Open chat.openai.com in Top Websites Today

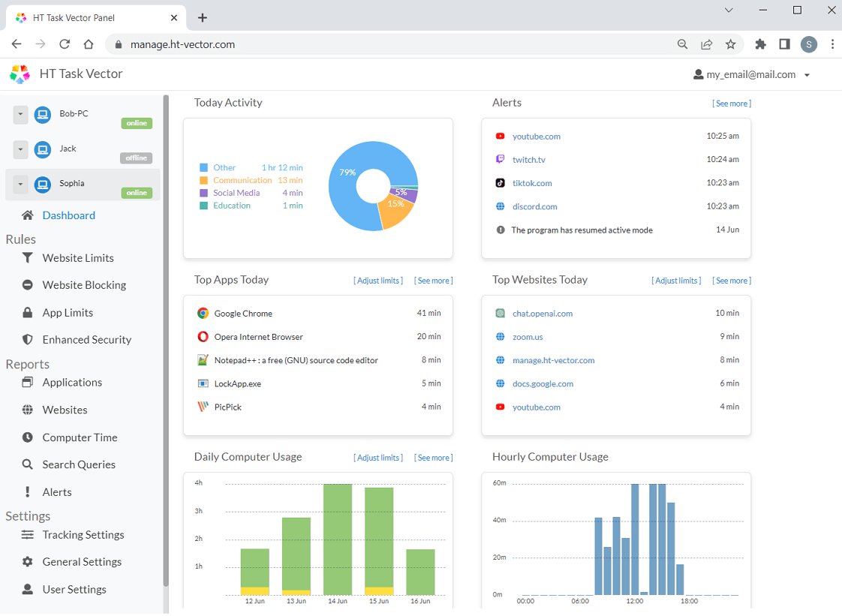click(542, 314)
